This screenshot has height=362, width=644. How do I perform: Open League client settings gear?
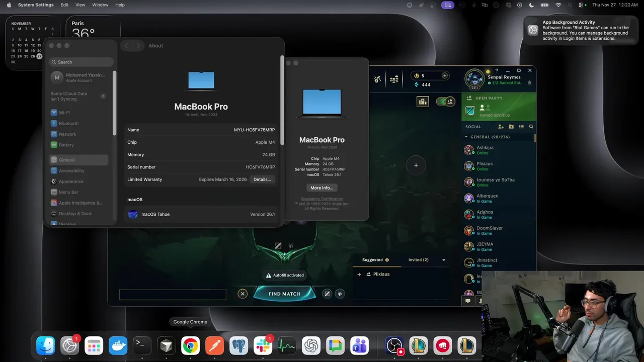click(519, 70)
